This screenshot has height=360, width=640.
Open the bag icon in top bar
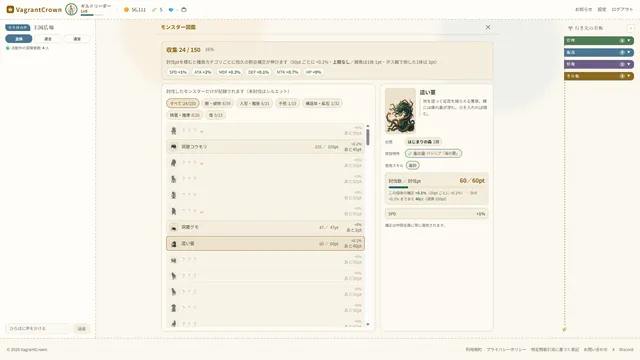coord(184,9)
